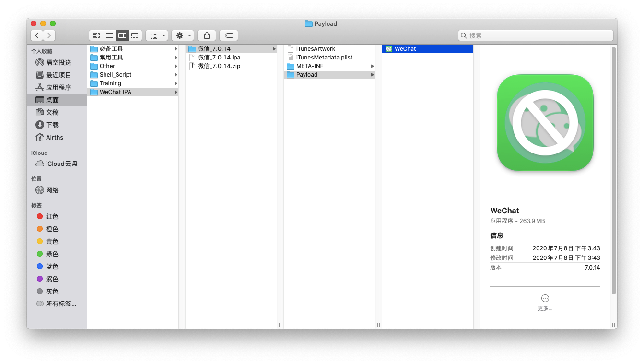Select the META-INF folder
Viewport: 644px width, 364px height.
click(x=329, y=66)
